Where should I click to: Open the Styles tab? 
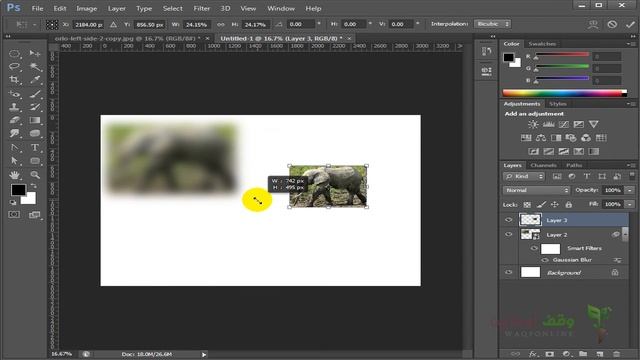[x=558, y=104]
